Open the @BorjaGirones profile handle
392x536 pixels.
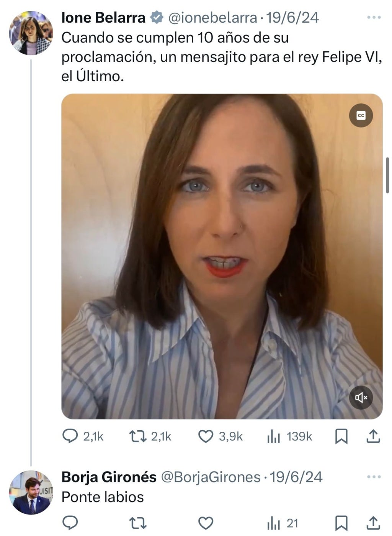tap(211, 477)
